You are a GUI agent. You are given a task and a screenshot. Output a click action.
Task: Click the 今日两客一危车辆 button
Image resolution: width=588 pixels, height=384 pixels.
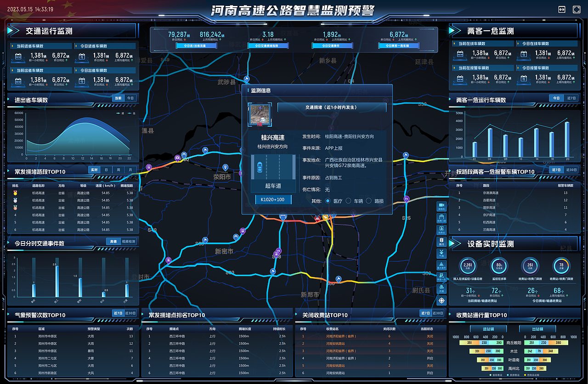pyautogui.click(x=399, y=46)
